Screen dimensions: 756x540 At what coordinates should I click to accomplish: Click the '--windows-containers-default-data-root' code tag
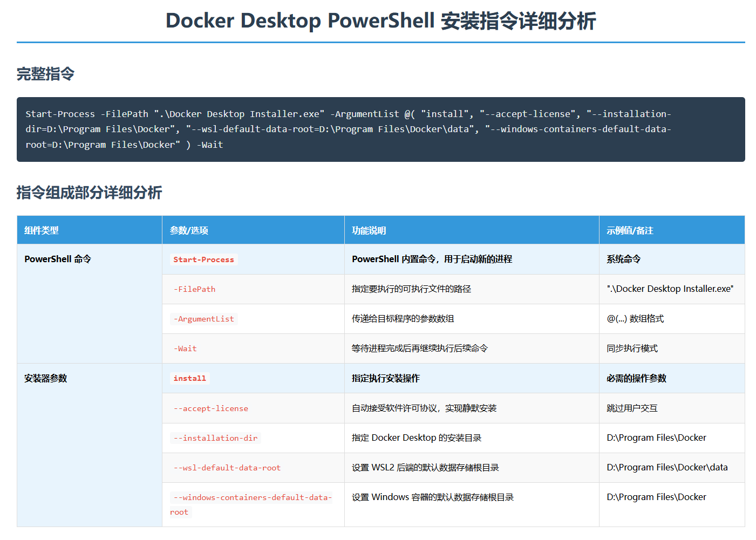(252, 504)
